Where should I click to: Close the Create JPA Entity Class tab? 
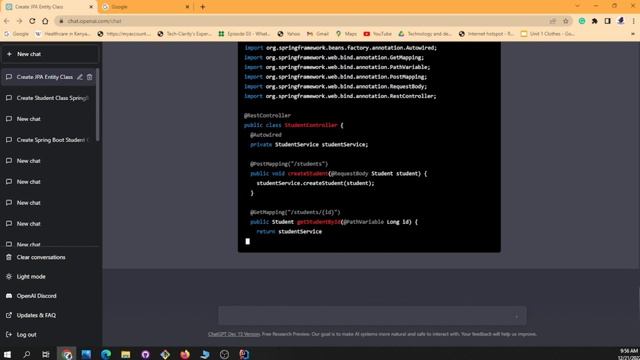tap(91, 7)
